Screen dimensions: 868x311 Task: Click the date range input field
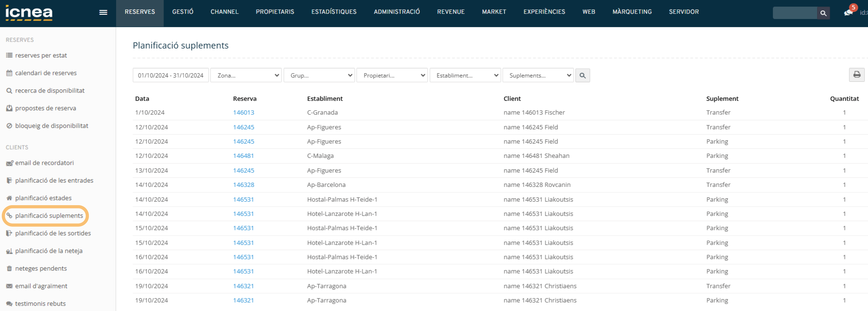170,75
